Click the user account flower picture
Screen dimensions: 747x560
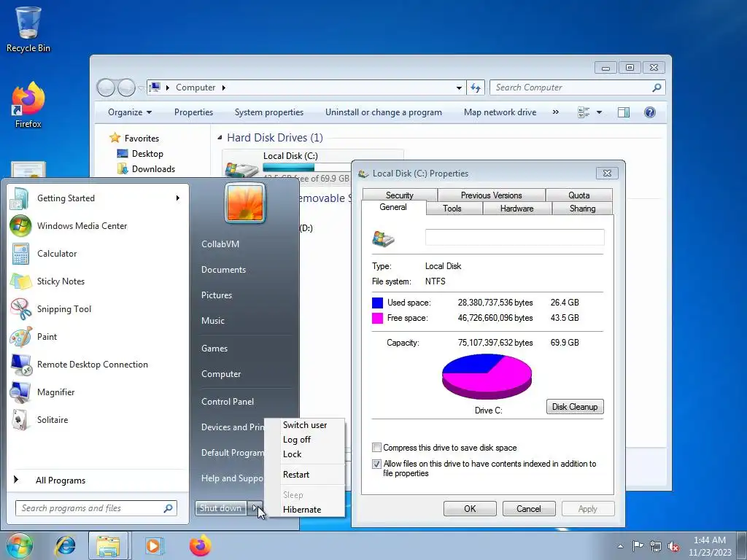(245, 203)
